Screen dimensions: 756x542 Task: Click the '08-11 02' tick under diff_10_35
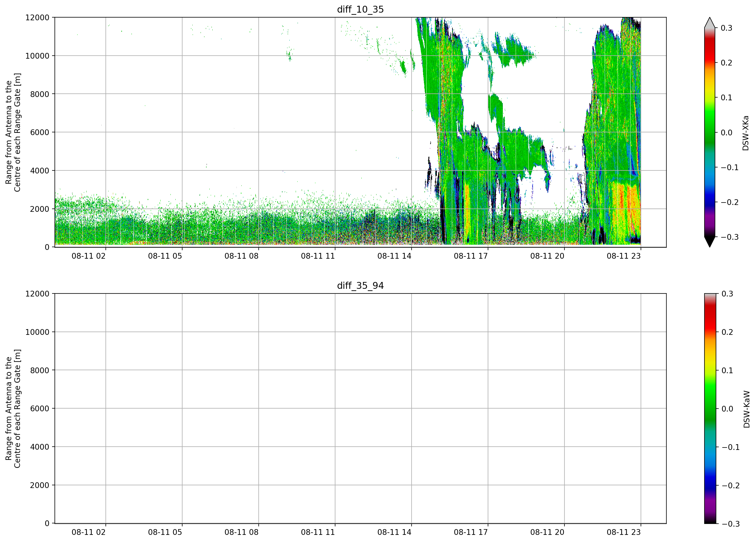click(x=89, y=256)
